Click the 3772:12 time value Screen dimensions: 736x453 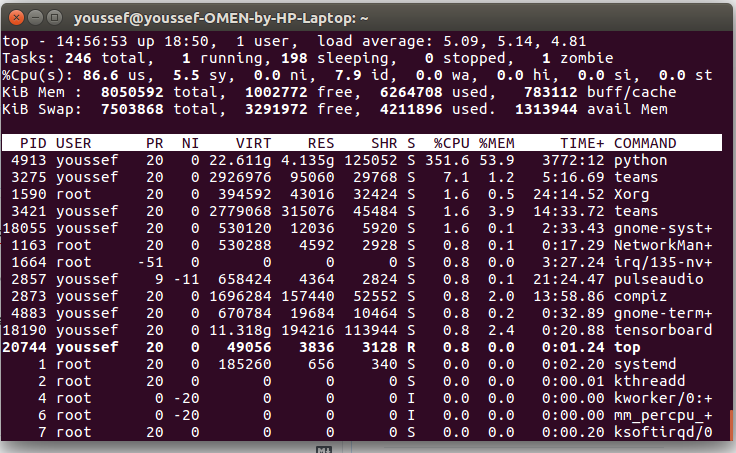tap(573, 161)
